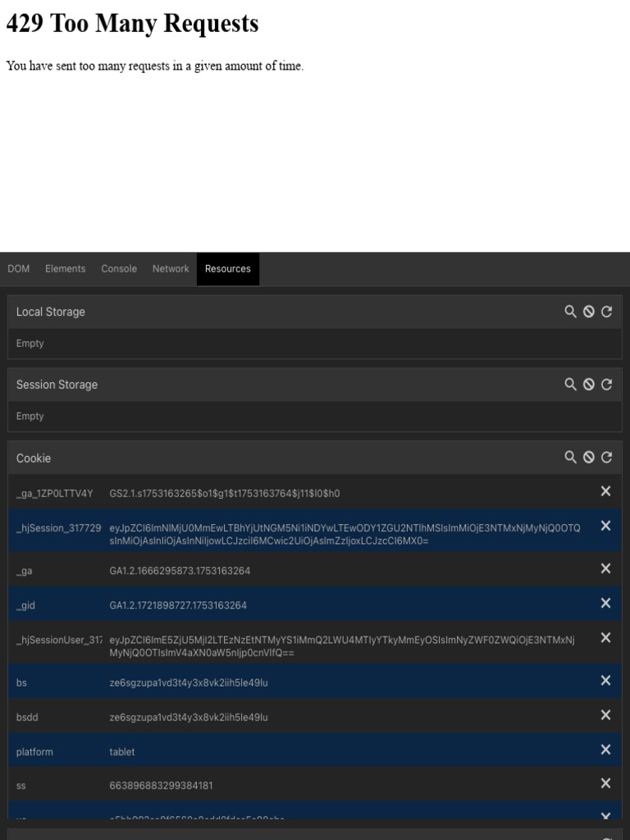Select the Resources tab
The width and height of the screenshot is (630, 840).
228,269
